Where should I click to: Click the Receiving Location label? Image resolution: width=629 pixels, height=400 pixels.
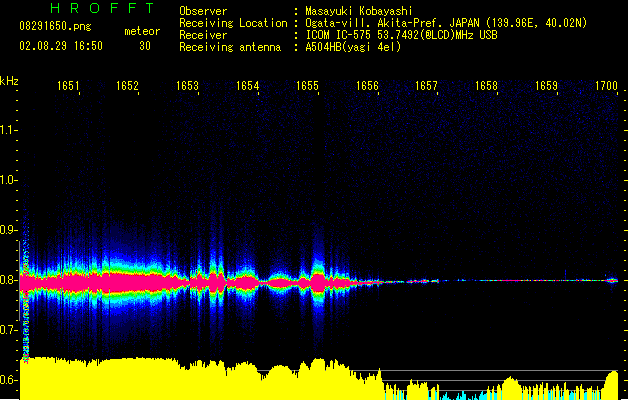coord(233,23)
